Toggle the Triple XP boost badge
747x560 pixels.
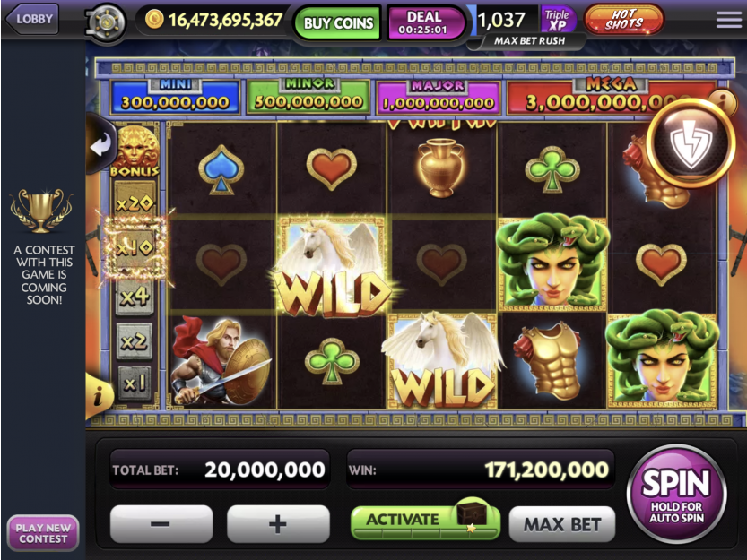click(x=557, y=20)
